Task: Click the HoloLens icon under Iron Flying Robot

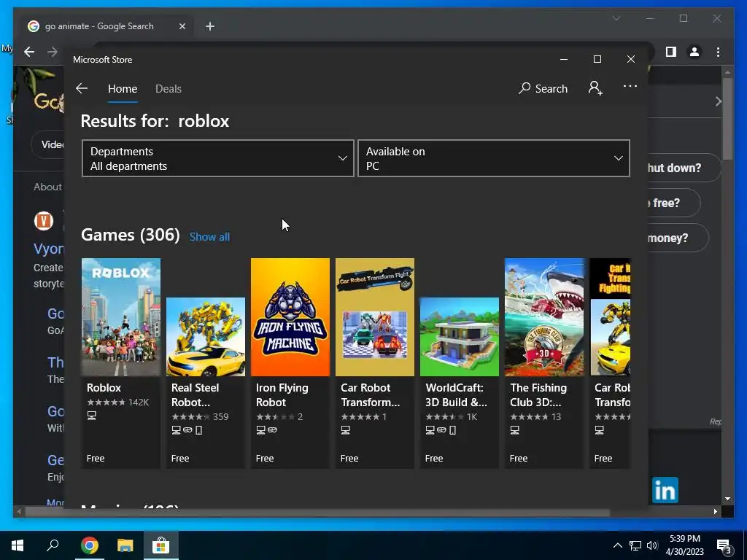Action: tap(272, 430)
